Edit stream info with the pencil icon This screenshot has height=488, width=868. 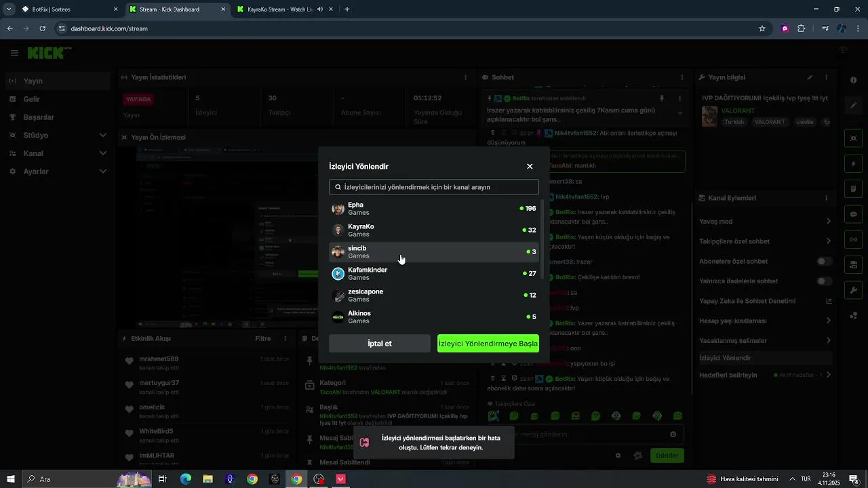point(810,77)
